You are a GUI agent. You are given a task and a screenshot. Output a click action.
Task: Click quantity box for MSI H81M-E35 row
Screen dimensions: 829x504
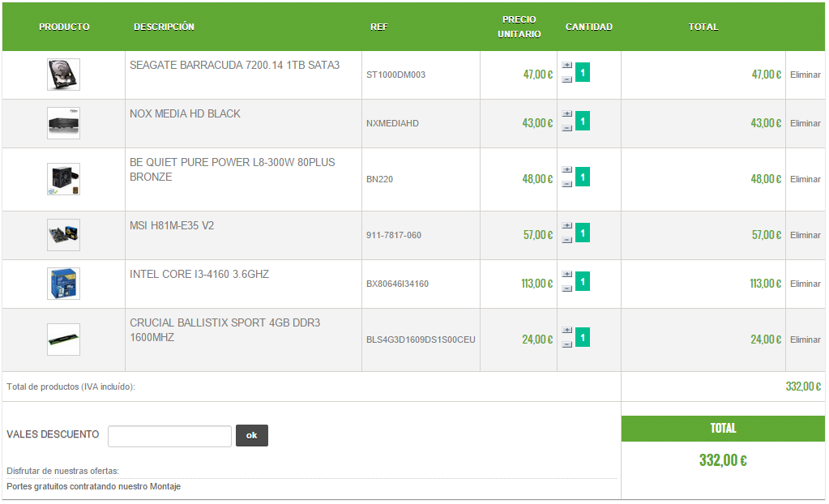[583, 233]
